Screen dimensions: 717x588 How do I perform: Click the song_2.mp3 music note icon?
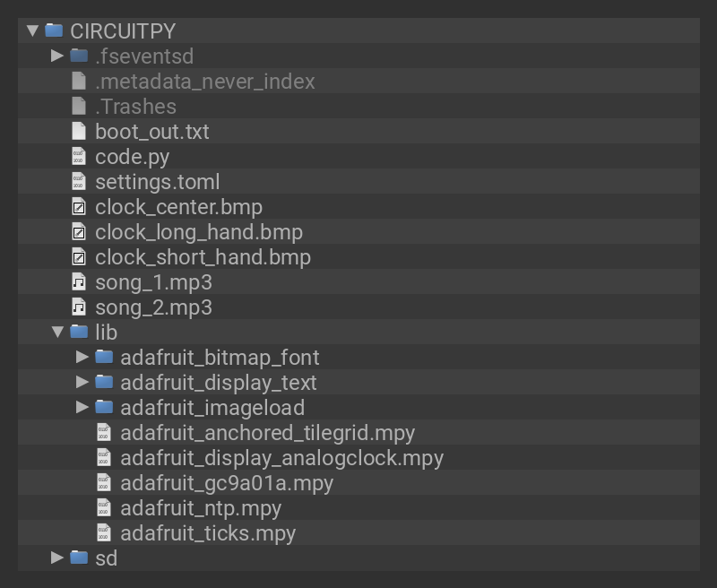pos(79,307)
